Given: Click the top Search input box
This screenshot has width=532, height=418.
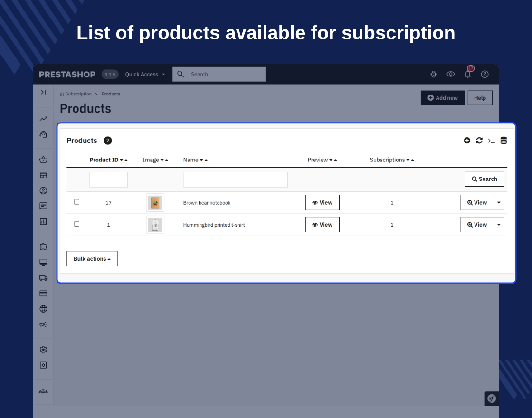Looking at the screenshot, I should pos(219,74).
